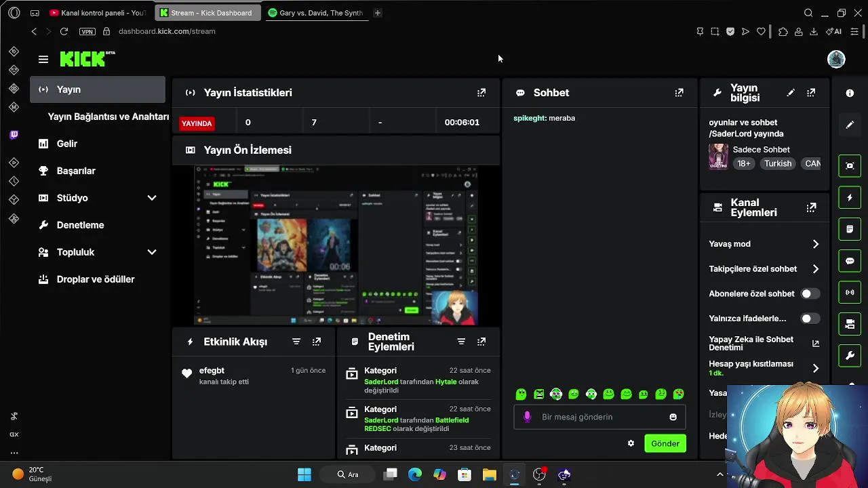Click the wrench icon in right rail

850,356
